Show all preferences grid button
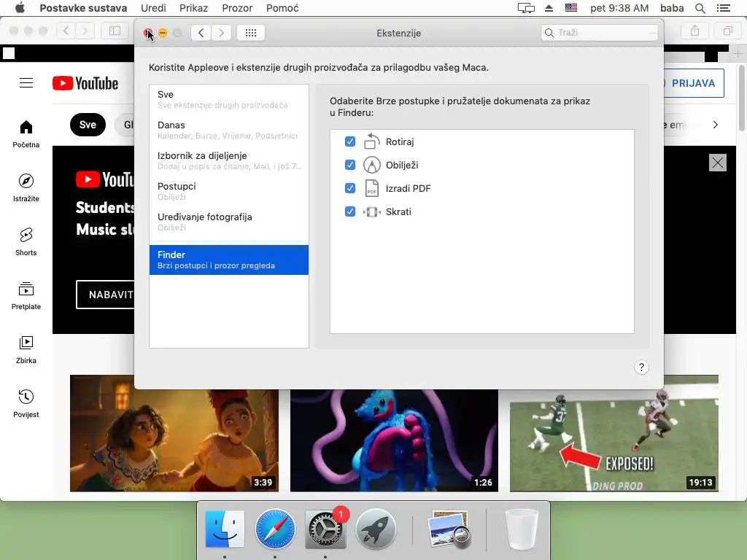This screenshot has height=560, width=747. (251, 33)
